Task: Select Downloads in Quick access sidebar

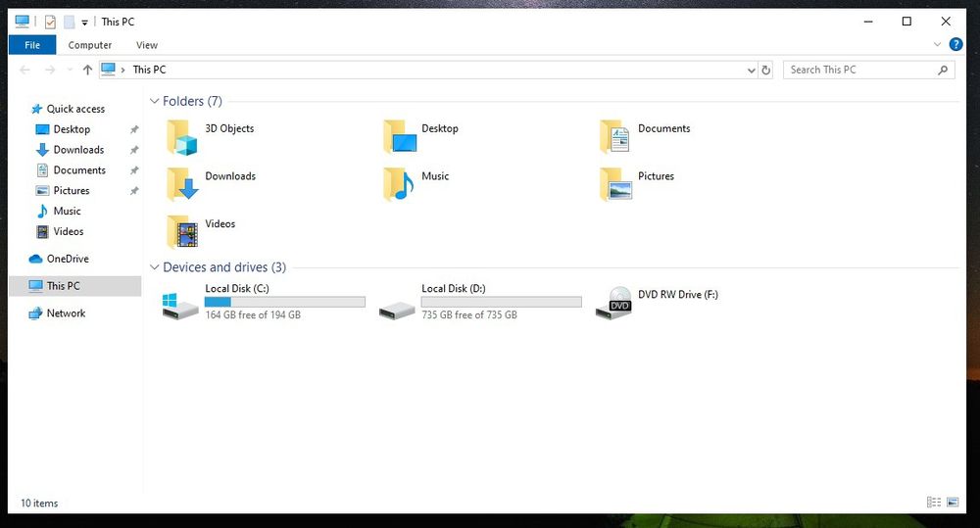Action: click(77, 150)
